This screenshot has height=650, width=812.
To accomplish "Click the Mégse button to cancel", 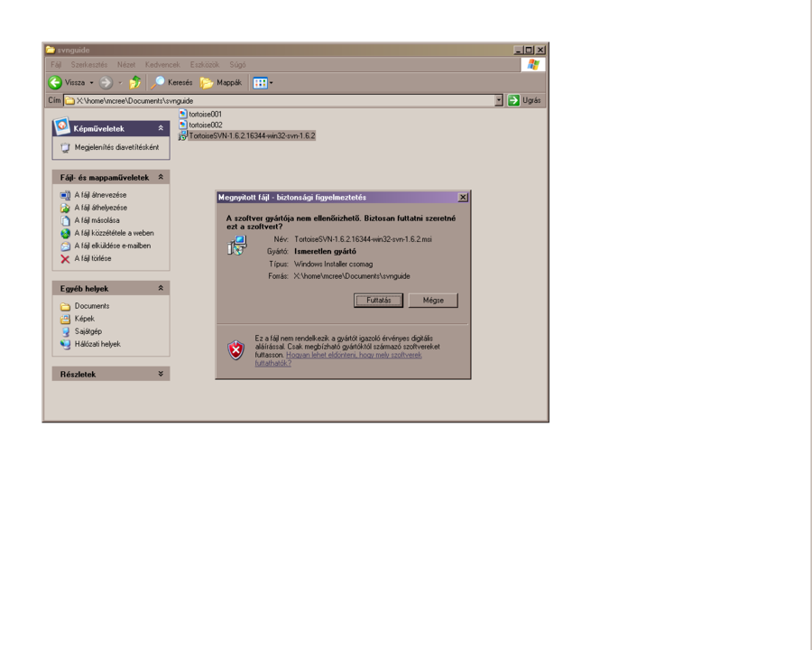I will 433,300.
